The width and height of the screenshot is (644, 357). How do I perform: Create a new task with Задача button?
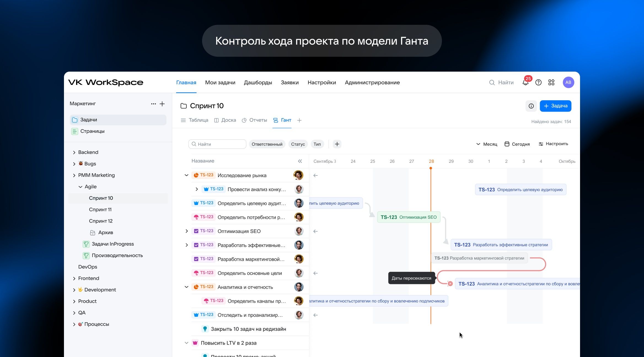[556, 106]
